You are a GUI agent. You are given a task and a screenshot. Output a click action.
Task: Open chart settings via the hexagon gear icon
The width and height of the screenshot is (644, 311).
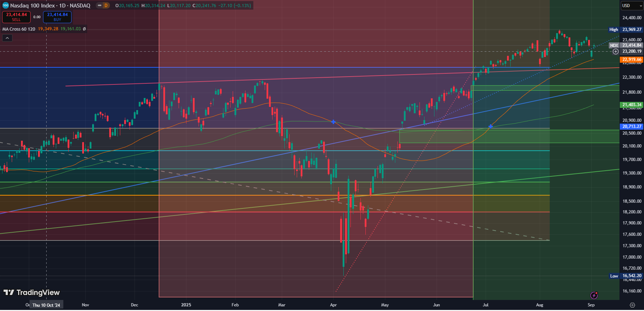632,305
